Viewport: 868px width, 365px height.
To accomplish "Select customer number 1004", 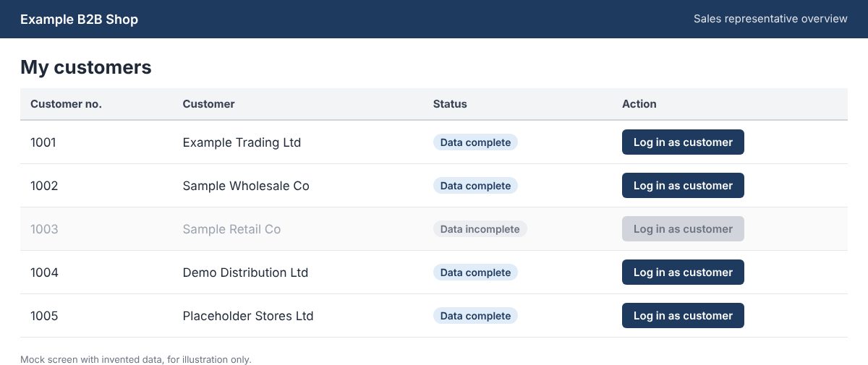I will point(44,272).
